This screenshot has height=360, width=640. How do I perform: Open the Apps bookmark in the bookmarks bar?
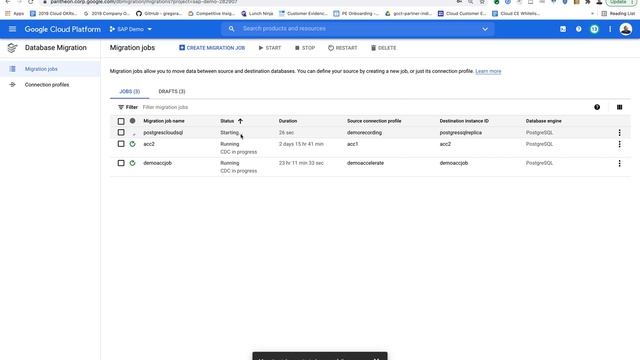pos(14,13)
